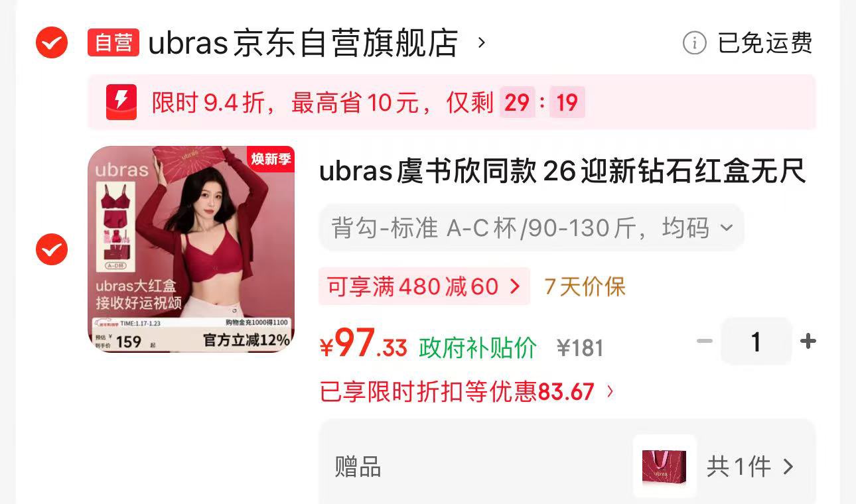The image size is (856, 504).
Task: Tap the info icon beside 已免运费
Action: (x=695, y=43)
